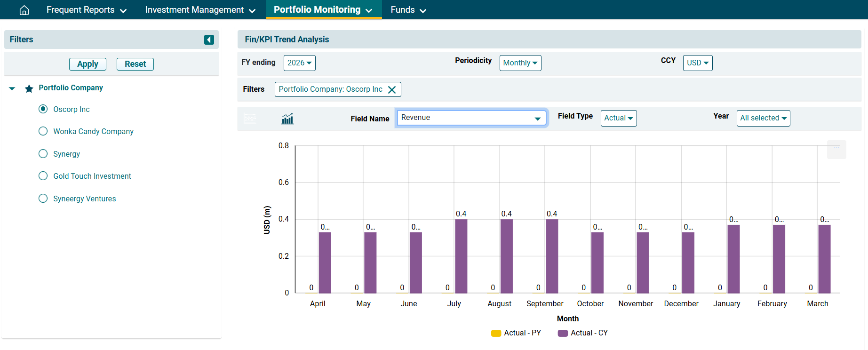Select Gold Touch Investment radio button
Viewport: 868px width, 350px height.
pyautogui.click(x=43, y=176)
